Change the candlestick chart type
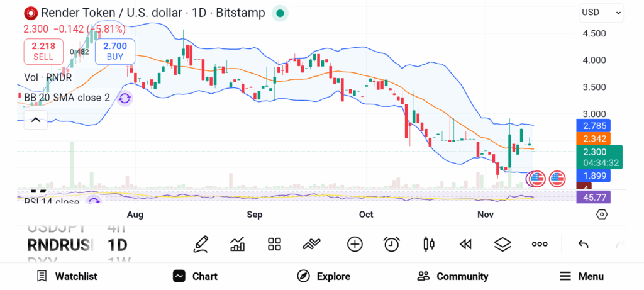Viewport: 644px width, 290px height. (429, 244)
